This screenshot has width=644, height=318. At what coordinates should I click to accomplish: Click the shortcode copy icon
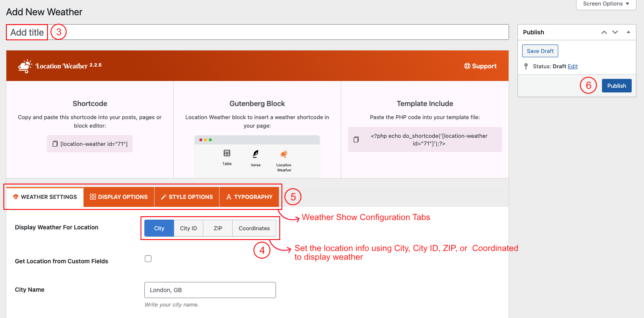click(55, 144)
